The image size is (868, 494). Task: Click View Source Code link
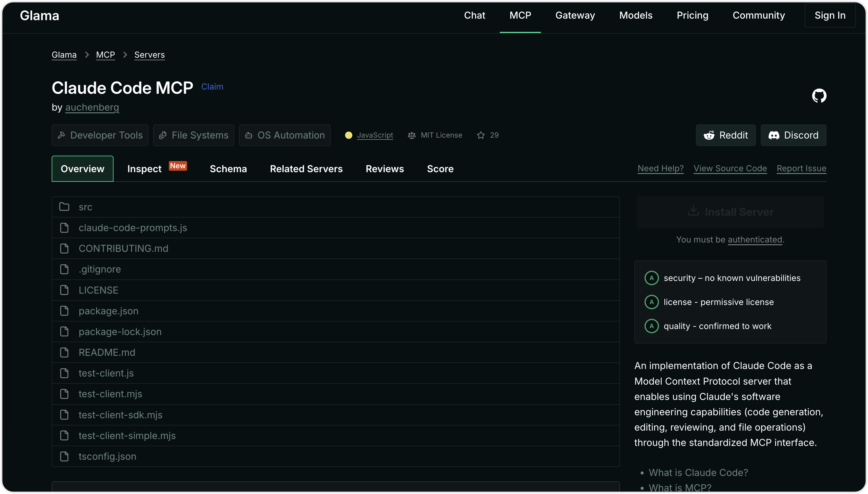coord(730,168)
